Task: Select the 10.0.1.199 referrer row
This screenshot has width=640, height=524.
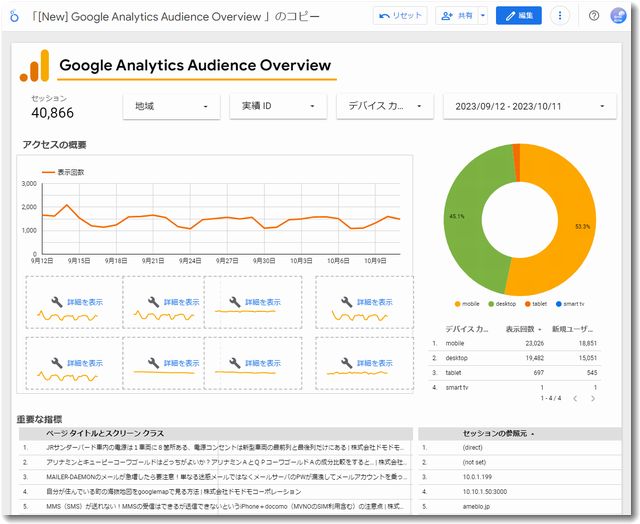Action: click(x=520, y=477)
